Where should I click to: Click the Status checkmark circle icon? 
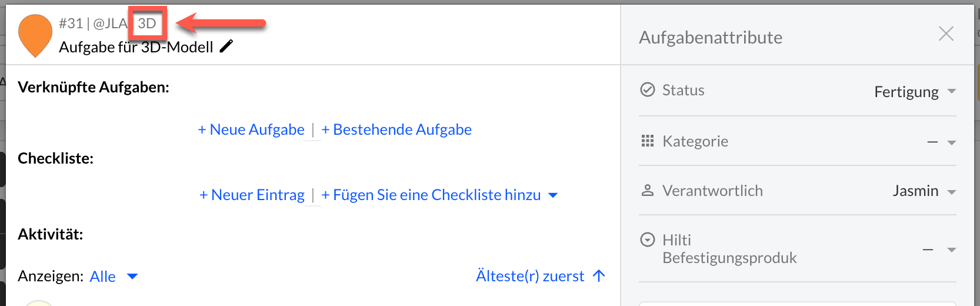coord(647,89)
